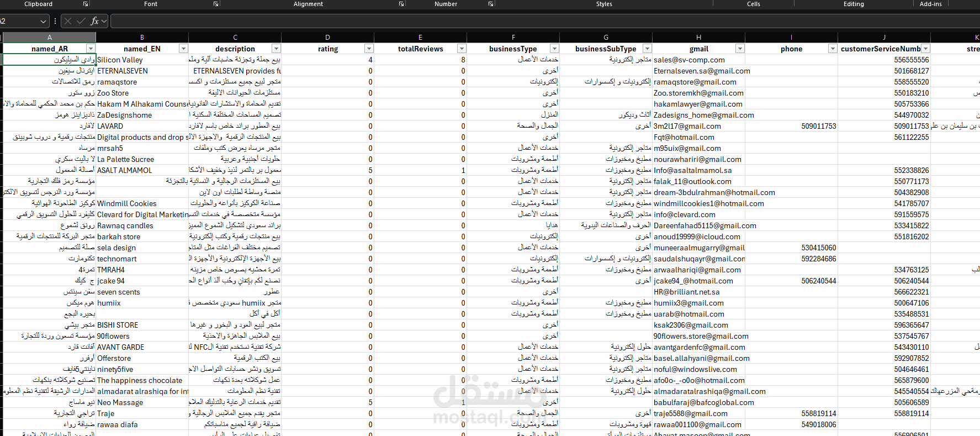Screen dimensions: 980x436
Task: Click the Insert Function fx icon
Action: (x=94, y=21)
